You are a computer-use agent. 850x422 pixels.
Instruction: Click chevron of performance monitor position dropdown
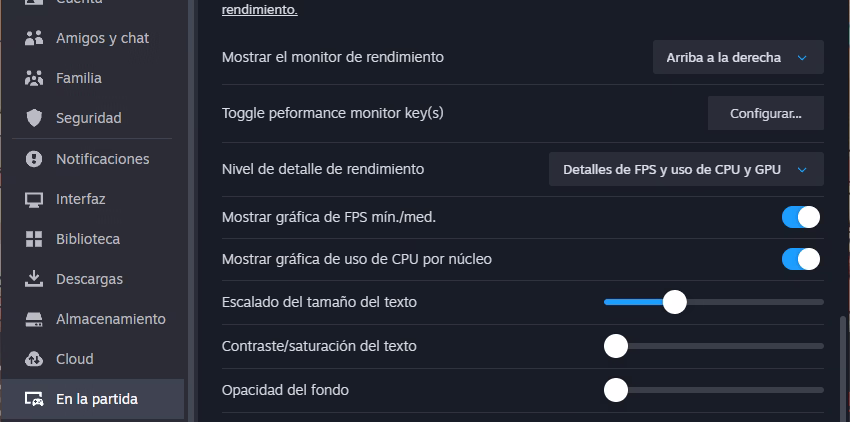click(x=802, y=57)
